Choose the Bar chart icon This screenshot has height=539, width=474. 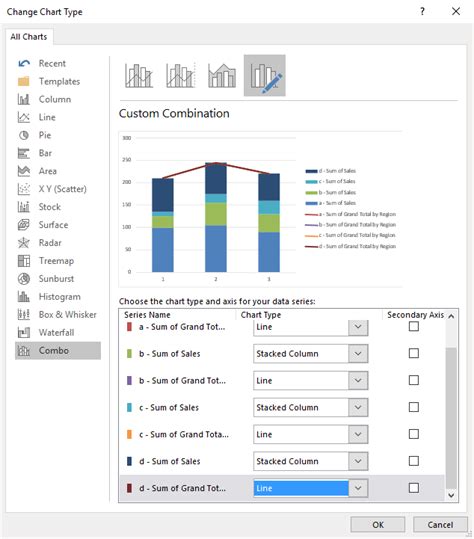[24, 153]
